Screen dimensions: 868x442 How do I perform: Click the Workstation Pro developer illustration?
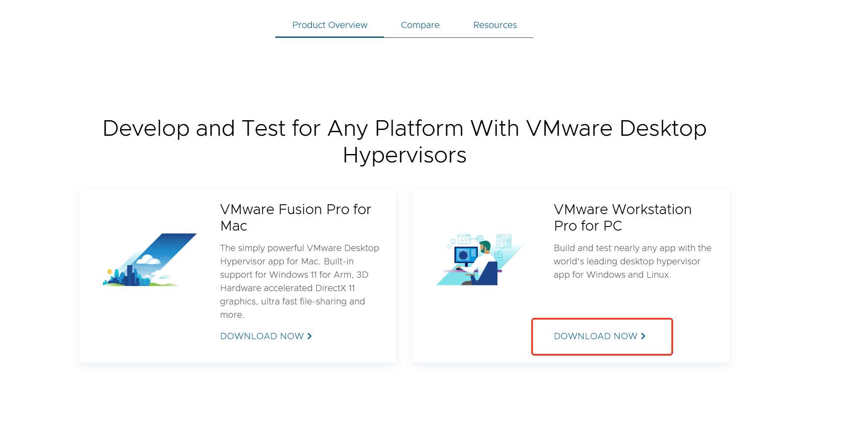(480, 260)
